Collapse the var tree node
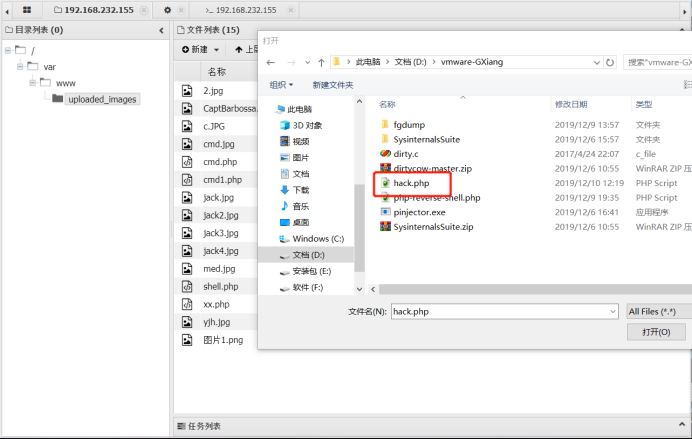Viewport: 692px width, 439px height. [x=20, y=67]
